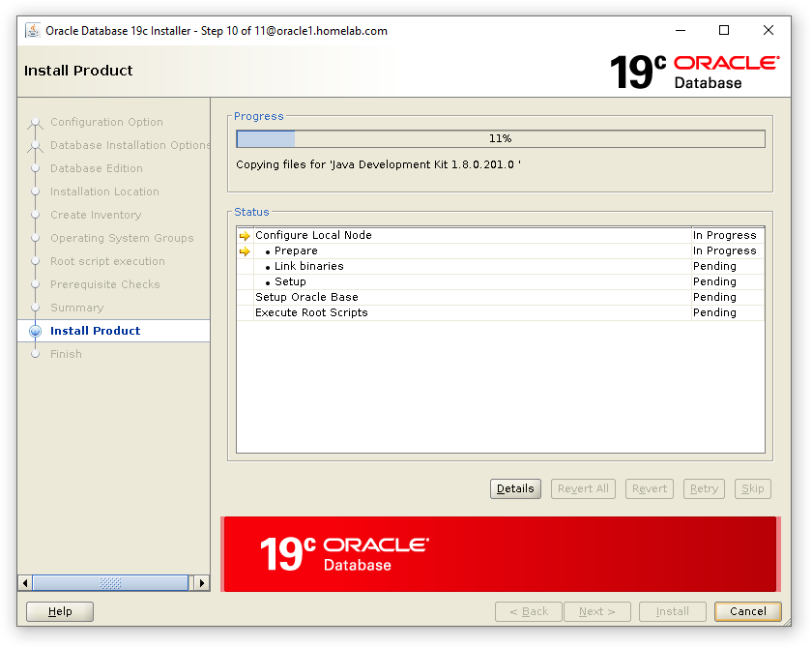Click the in-progress arrow beside Configure Local Node
Screen dimensions: 812x648
point(245,236)
